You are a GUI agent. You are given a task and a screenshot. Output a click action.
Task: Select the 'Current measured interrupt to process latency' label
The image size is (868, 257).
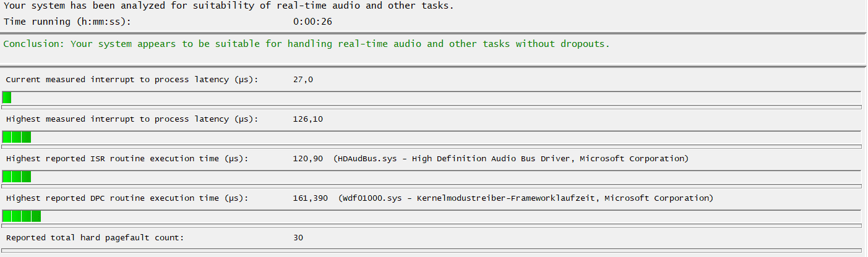click(132, 80)
